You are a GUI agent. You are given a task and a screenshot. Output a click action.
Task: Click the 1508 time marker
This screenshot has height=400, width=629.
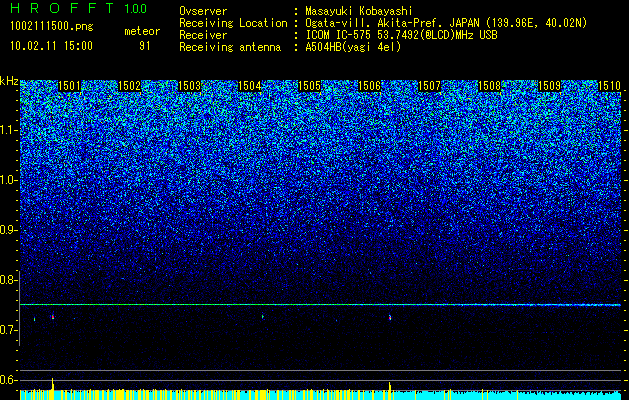tap(489, 86)
